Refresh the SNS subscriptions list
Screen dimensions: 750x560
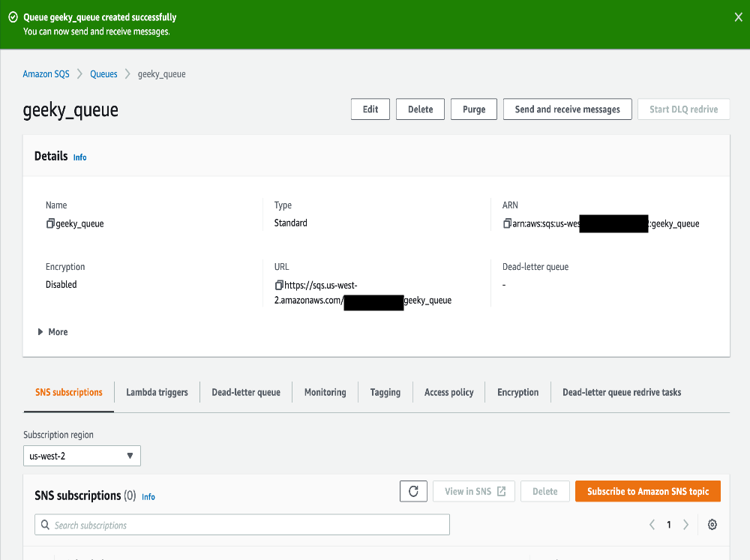pyautogui.click(x=413, y=491)
